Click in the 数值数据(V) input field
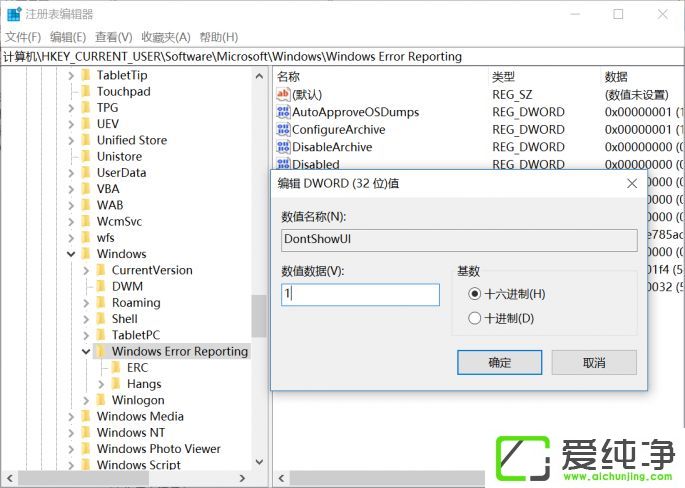 tap(360, 294)
